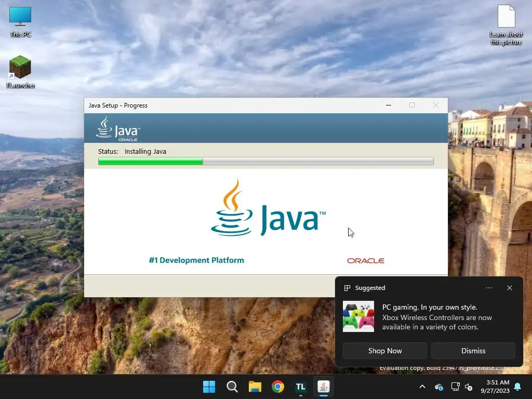This screenshot has height=399, width=532.
Task: Click the '#1 Development Platform' text
Action: pyautogui.click(x=196, y=260)
